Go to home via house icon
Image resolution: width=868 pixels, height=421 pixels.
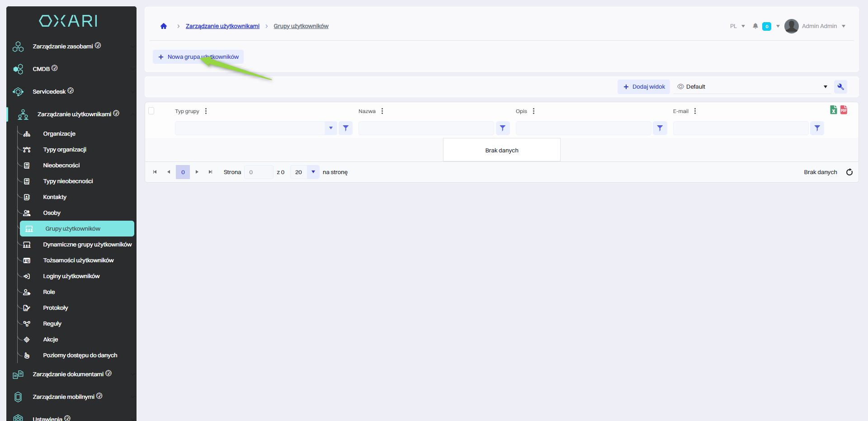coord(164,26)
